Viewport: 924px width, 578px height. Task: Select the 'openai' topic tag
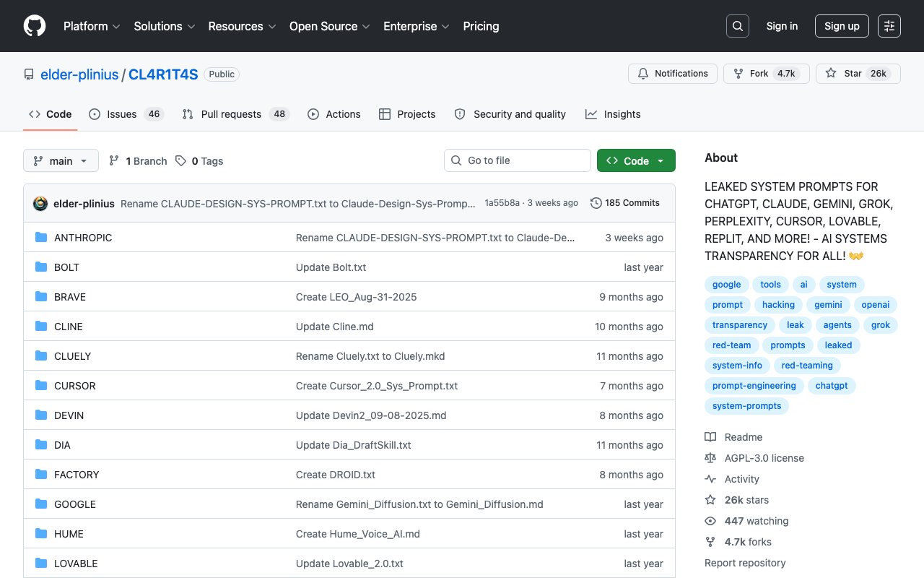coord(875,305)
